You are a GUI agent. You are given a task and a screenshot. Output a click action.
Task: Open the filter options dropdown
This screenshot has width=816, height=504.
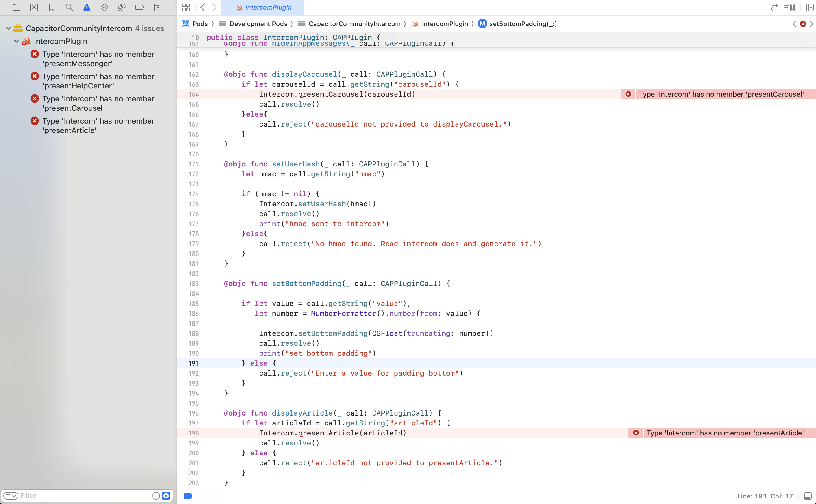point(12,496)
